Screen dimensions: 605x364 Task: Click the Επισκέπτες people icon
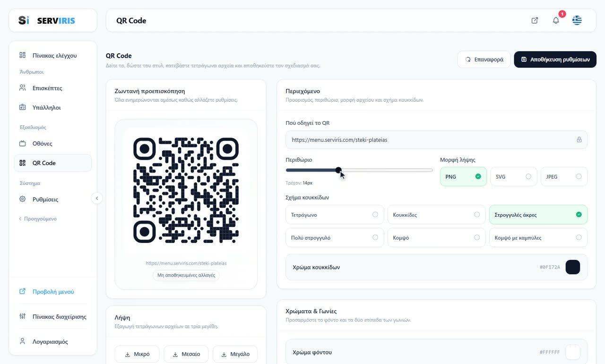tap(22, 88)
